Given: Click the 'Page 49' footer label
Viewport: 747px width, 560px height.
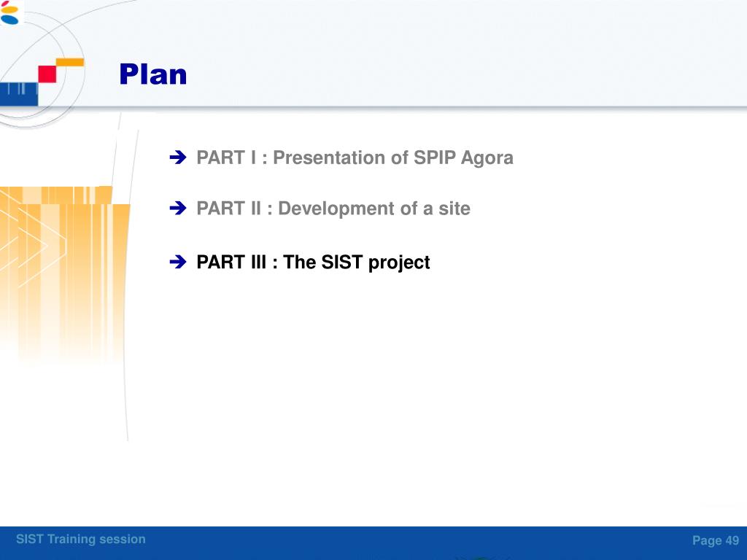Looking at the screenshot, I should tap(716, 540).
